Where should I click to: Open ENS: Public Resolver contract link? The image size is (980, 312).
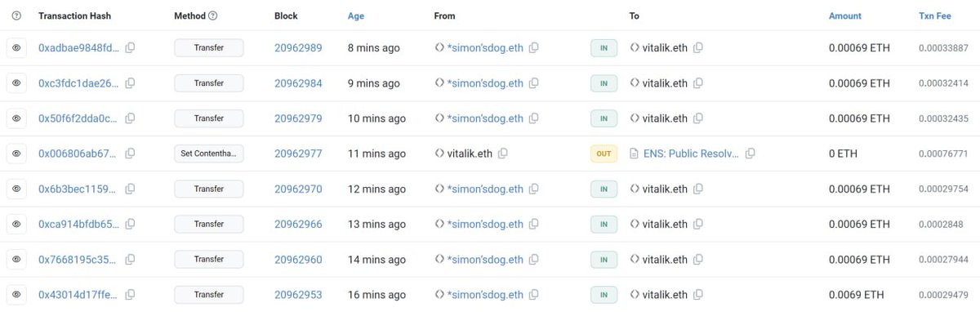coord(690,154)
